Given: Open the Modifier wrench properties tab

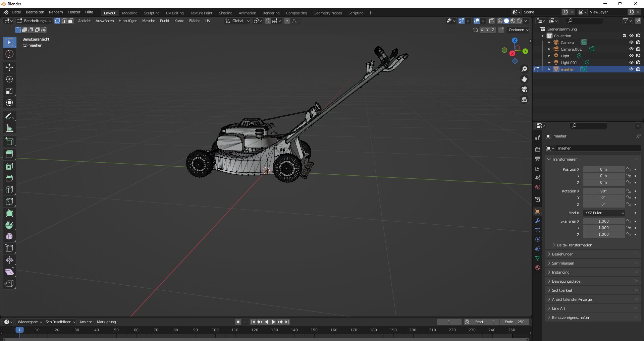Looking at the screenshot, I should [538, 221].
